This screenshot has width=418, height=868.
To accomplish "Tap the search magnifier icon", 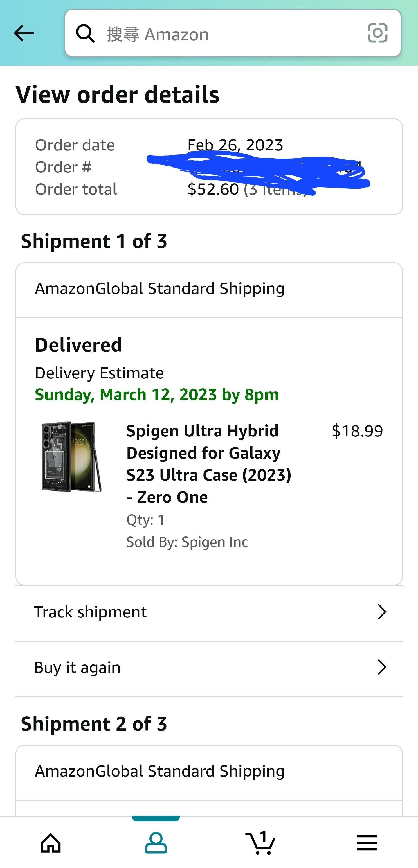I will (x=85, y=33).
